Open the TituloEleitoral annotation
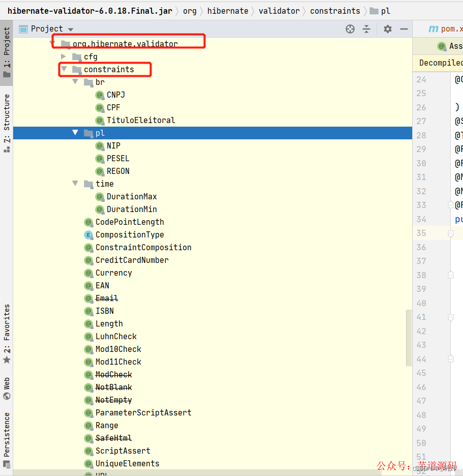 pyautogui.click(x=135, y=121)
